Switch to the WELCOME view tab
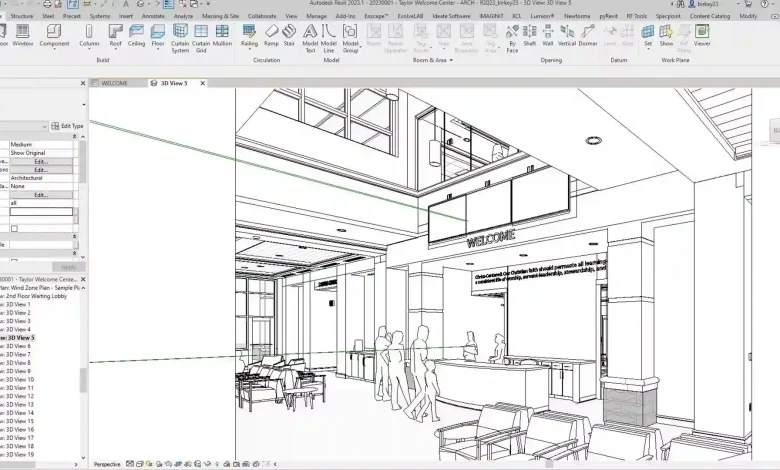Viewport: 780px width, 470px height. tap(114, 83)
